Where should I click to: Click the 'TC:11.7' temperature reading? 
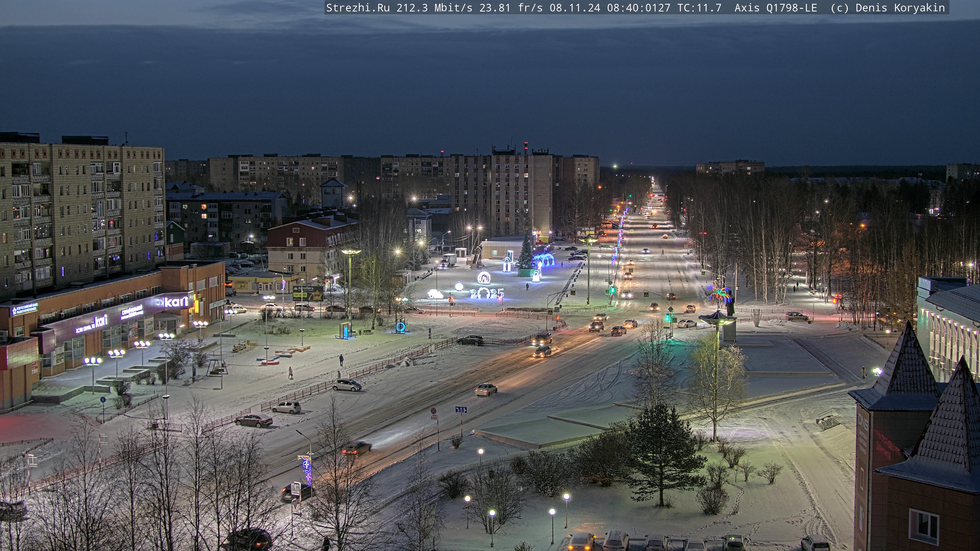(x=699, y=8)
